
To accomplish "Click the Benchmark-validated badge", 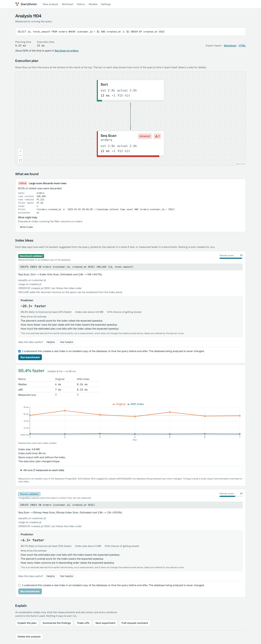I will point(31,256).
